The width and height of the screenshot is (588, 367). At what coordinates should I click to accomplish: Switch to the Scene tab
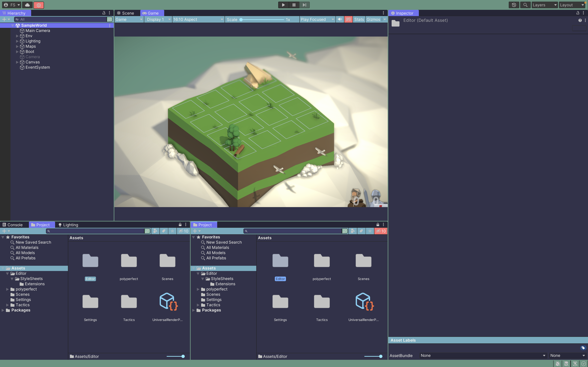click(126, 13)
